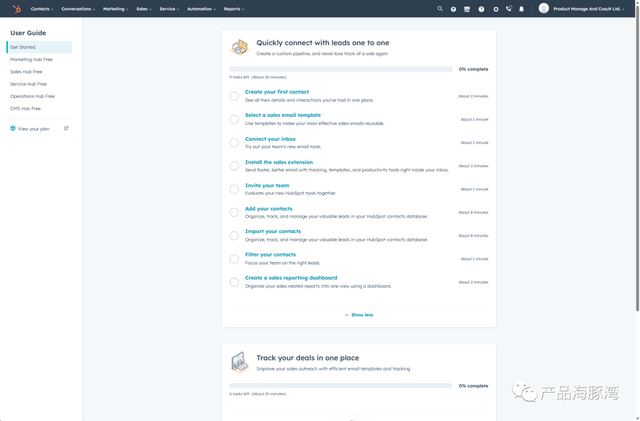Screen dimensions: 640x421
Task: Collapse the task list with Show less
Action: [359, 315]
